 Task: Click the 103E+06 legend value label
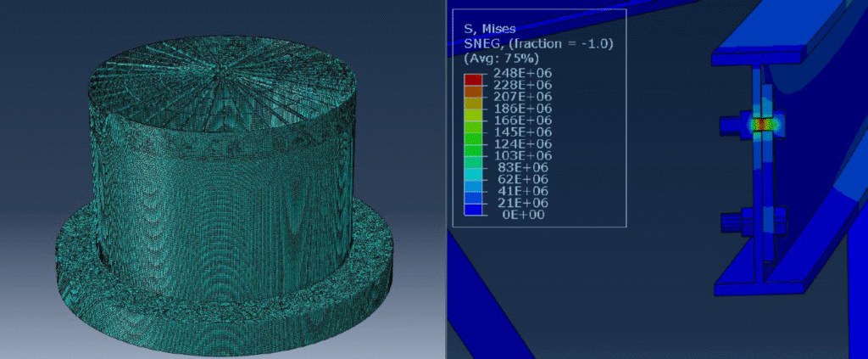pos(520,156)
